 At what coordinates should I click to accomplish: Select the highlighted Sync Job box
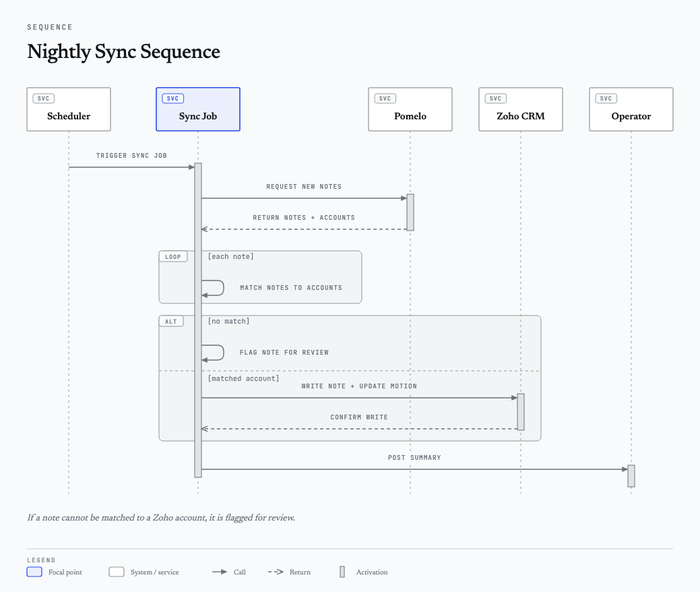(x=198, y=109)
